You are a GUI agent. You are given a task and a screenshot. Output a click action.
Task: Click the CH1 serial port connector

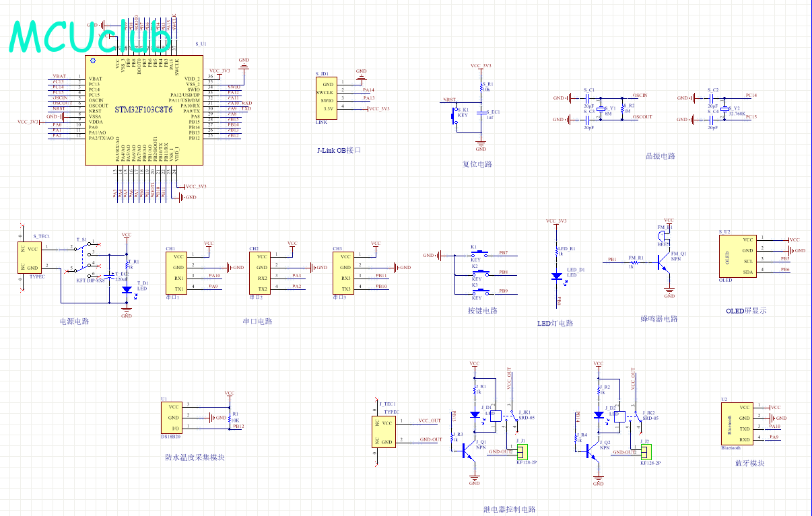(178, 272)
